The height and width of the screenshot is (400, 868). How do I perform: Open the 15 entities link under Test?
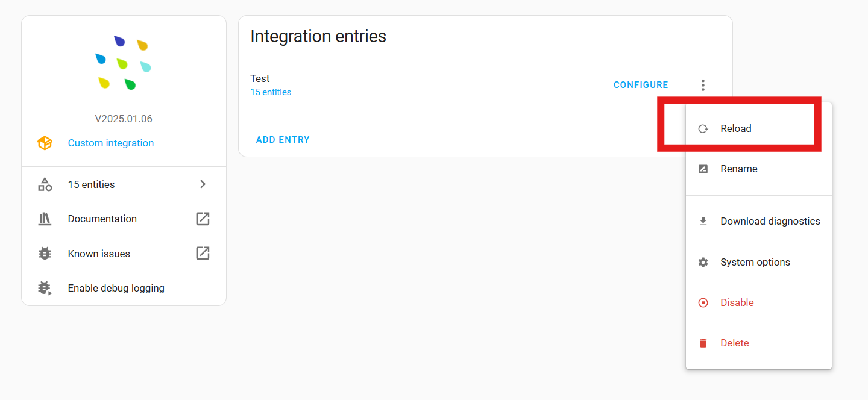coord(271,92)
